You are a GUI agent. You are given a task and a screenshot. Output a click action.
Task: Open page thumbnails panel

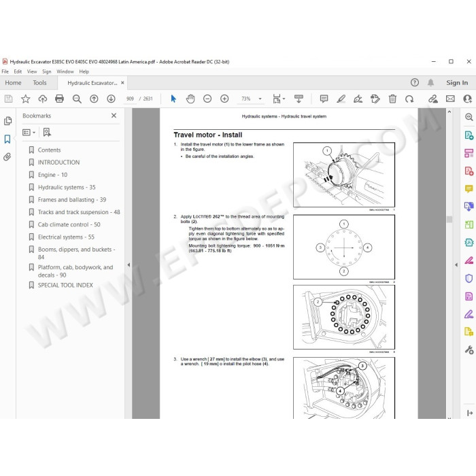8,121
